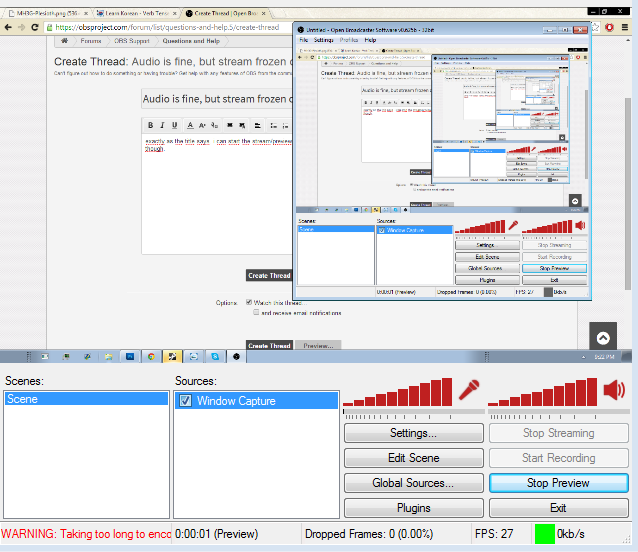638x552 pixels.
Task: Click Start Recording in main OBS controls
Action: tap(558, 458)
